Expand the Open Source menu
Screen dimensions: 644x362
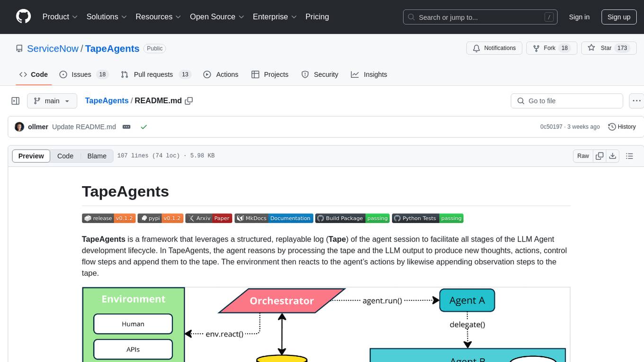point(217,17)
